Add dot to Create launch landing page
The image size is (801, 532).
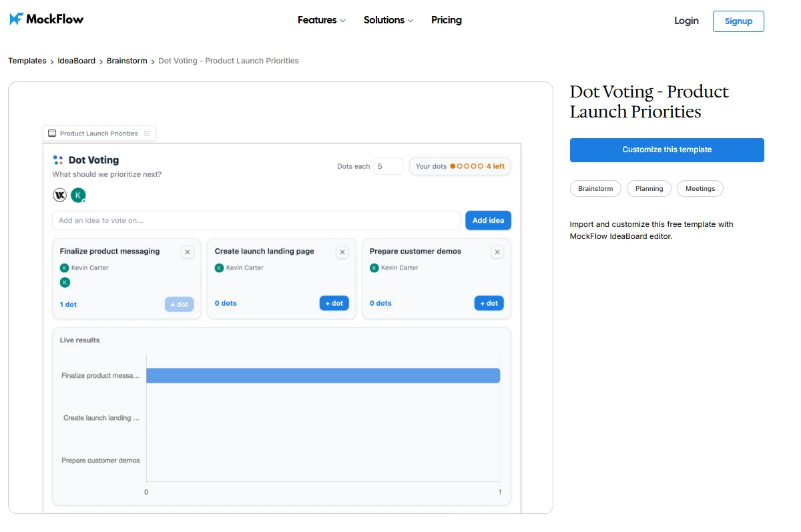(334, 303)
